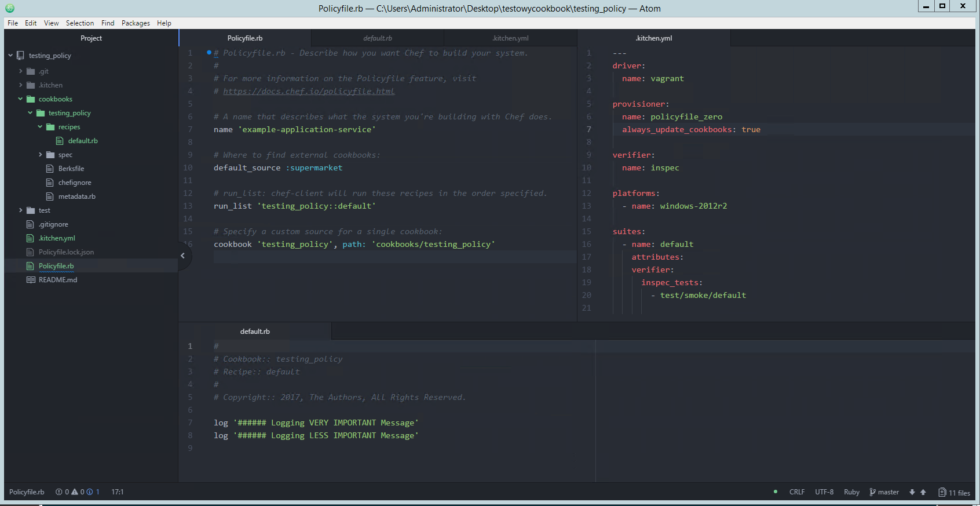Switch to .kitchen.yml tab in left pane
980x506 pixels.
(x=510, y=38)
